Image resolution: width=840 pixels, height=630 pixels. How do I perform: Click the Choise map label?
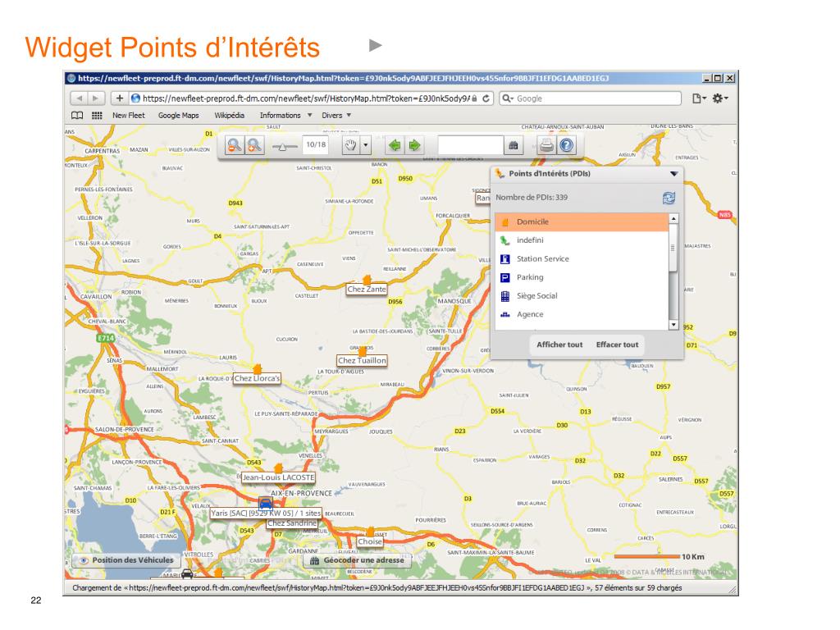(370, 541)
